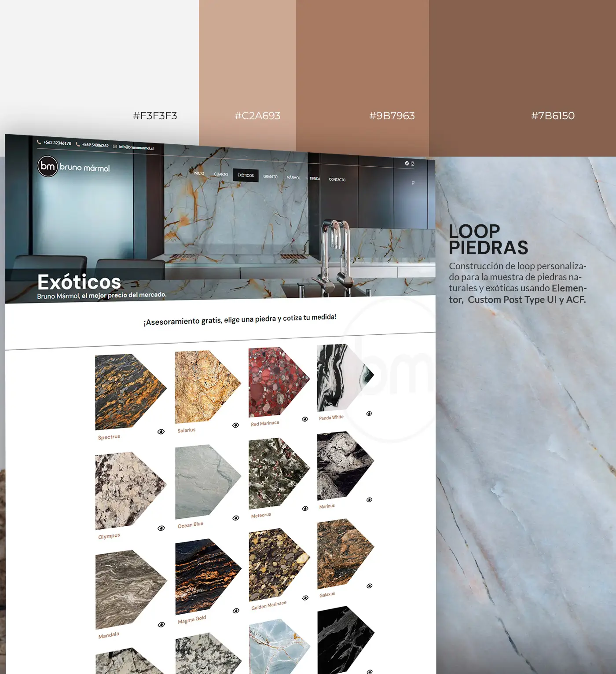
Task: Click the Magma Gold stone thumbnail
Action: 208,576
